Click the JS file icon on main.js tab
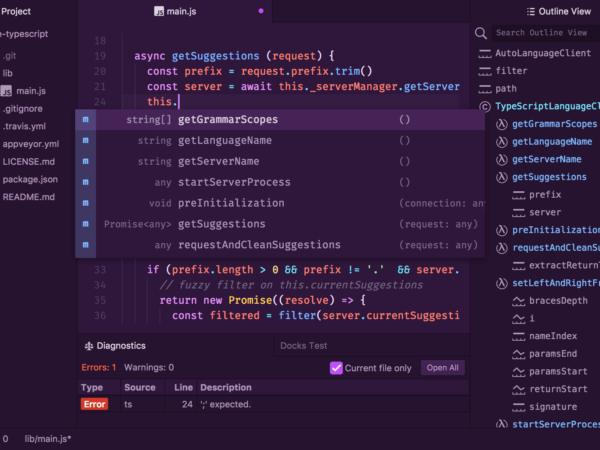 [160, 11]
